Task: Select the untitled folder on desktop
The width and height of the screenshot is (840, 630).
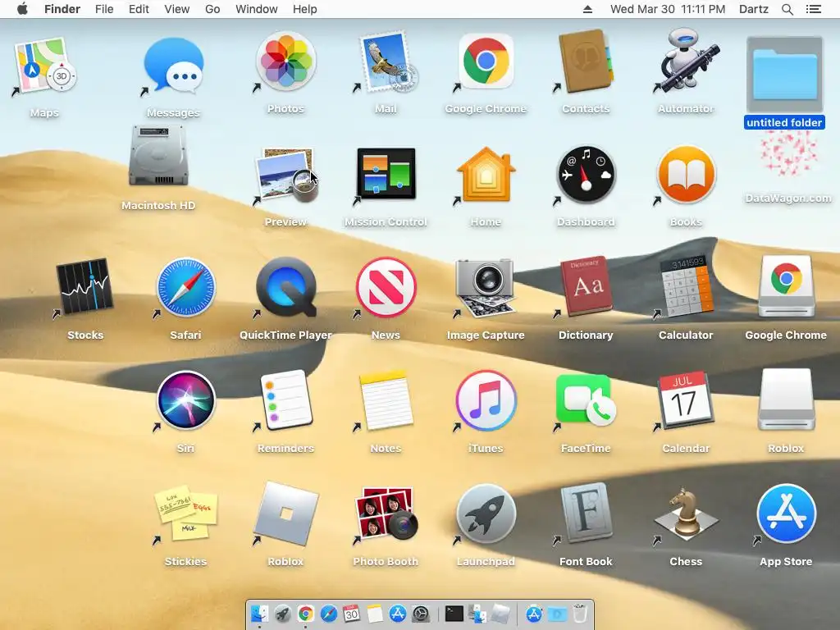Action: click(784, 75)
